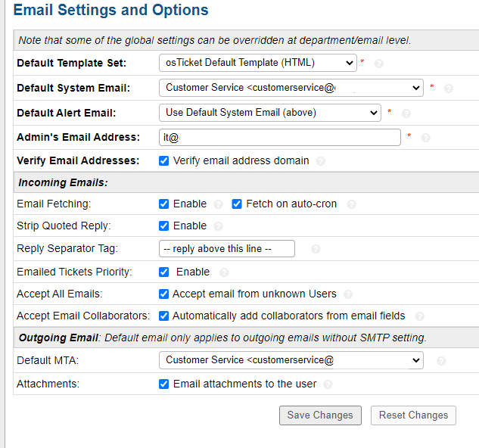This screenshot has width=479, height=448.
Task: Open the Default Alert Email dropdown
Action: tap(269, 113)
